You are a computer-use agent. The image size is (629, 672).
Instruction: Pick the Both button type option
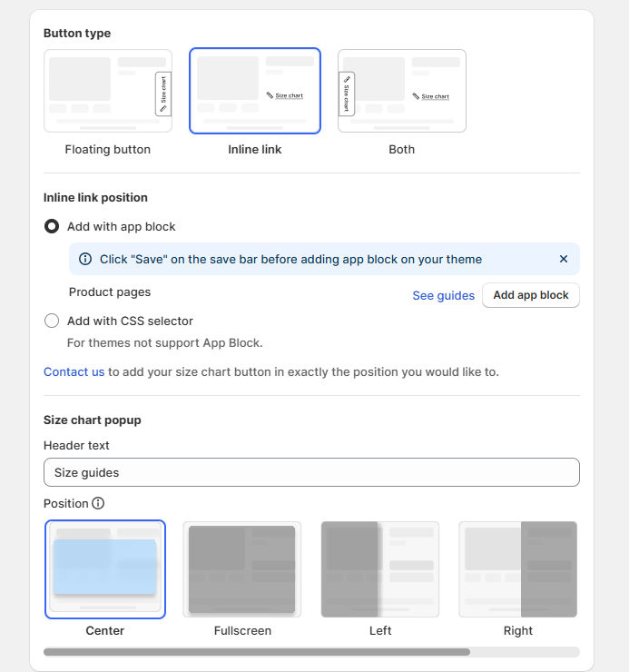coord(402,91)
